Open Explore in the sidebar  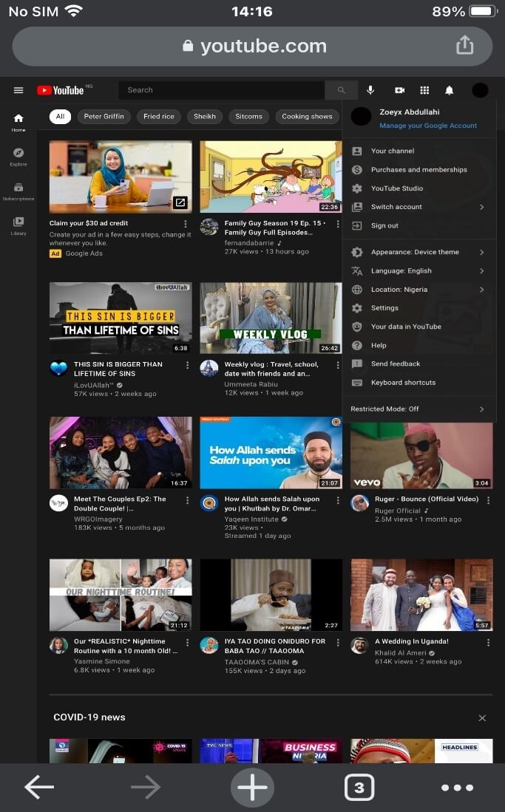click(18, 157)
